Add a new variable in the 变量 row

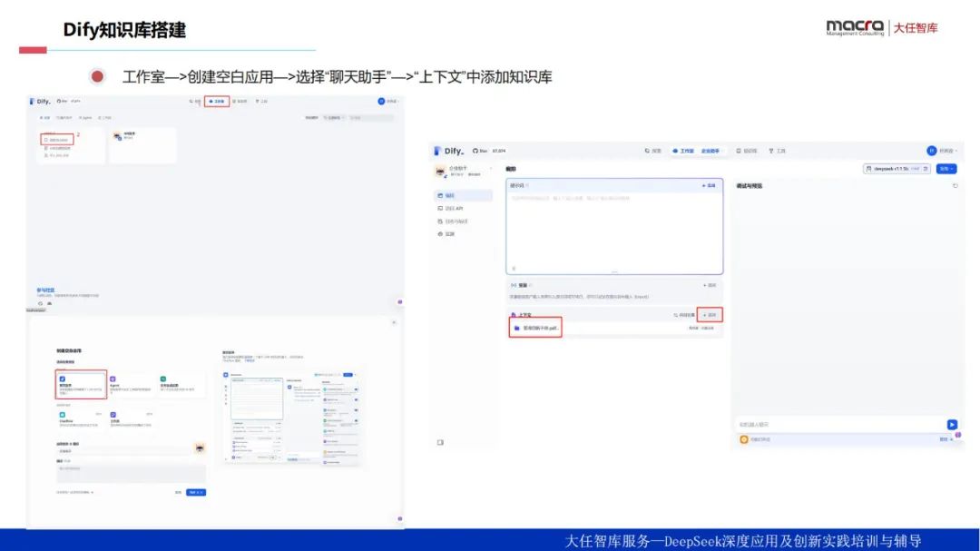(x=710, y=285)
